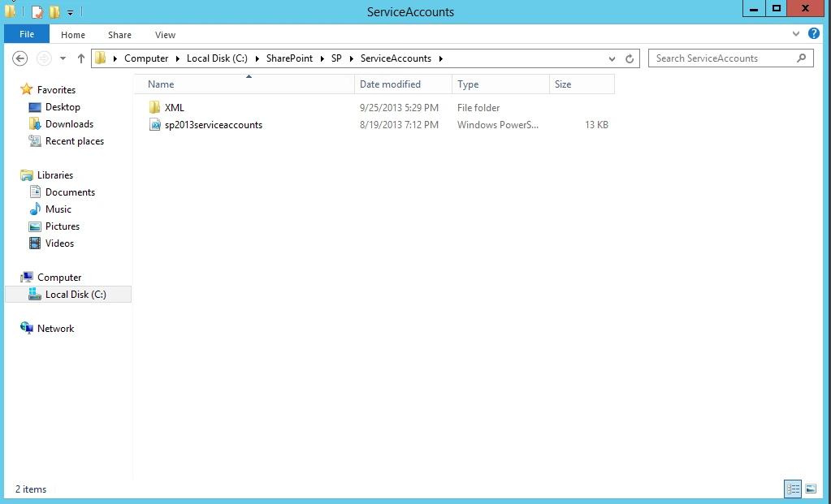Open the Home ribbon tab
Image resolution: width=831 pixels, height=504 pixels.
click(72, 34)
